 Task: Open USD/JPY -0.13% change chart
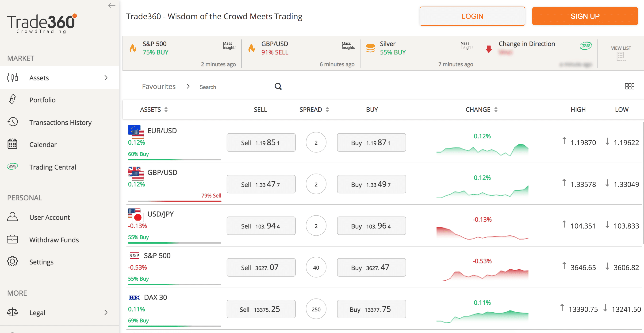[x=482, y=233]
